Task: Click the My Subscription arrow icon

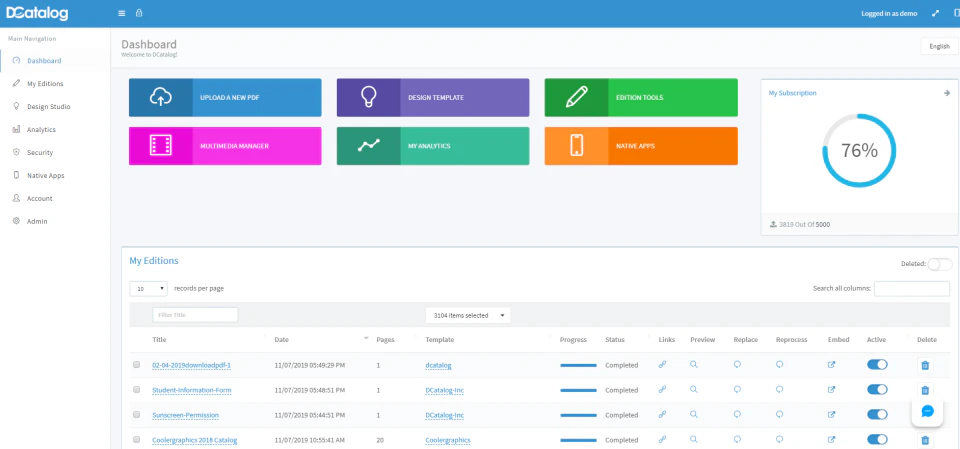Action: click(x=947, y=93)
